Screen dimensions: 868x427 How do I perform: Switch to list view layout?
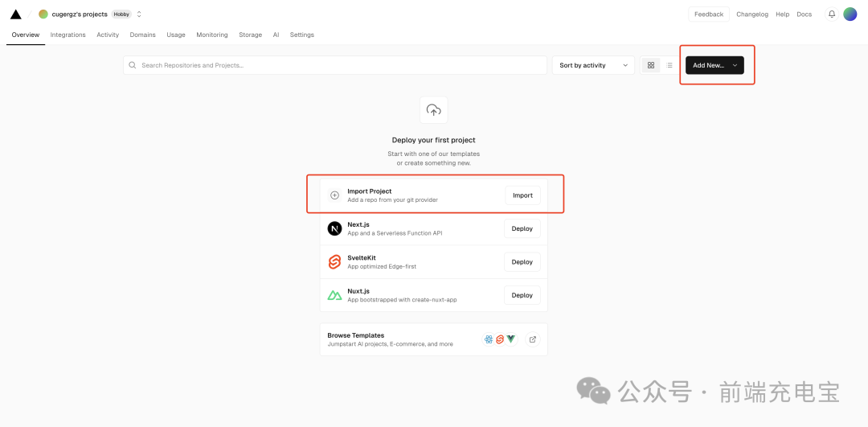[669, 65]
